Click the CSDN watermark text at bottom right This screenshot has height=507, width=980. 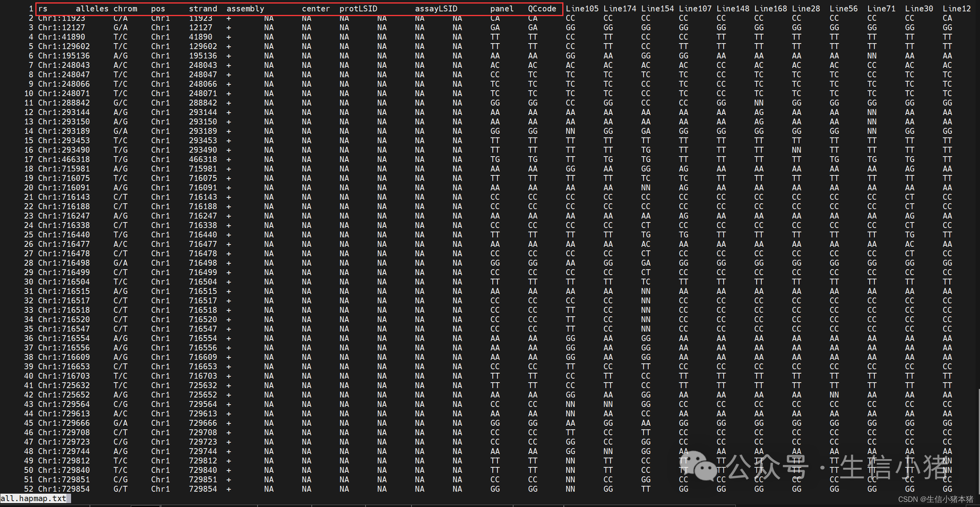(x=935, y=499)
